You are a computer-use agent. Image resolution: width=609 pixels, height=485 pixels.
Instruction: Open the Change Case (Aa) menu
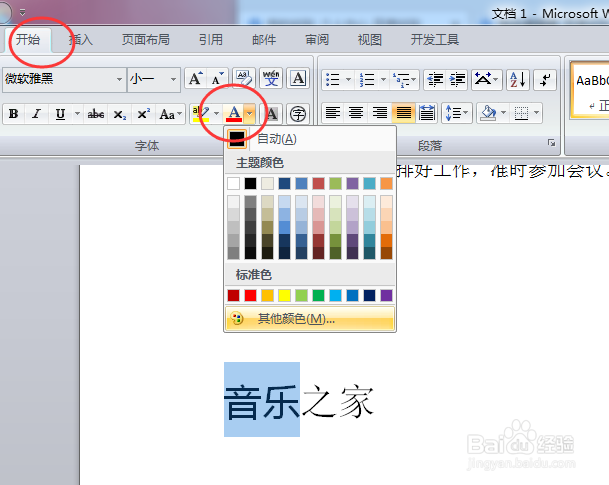tap(170, 114)
